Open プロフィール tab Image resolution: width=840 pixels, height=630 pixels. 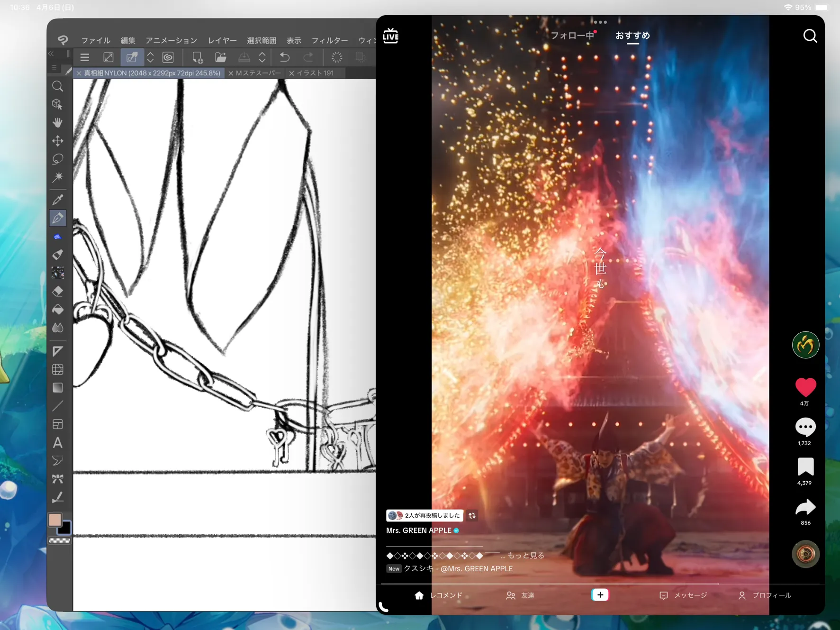coord(764,595)
